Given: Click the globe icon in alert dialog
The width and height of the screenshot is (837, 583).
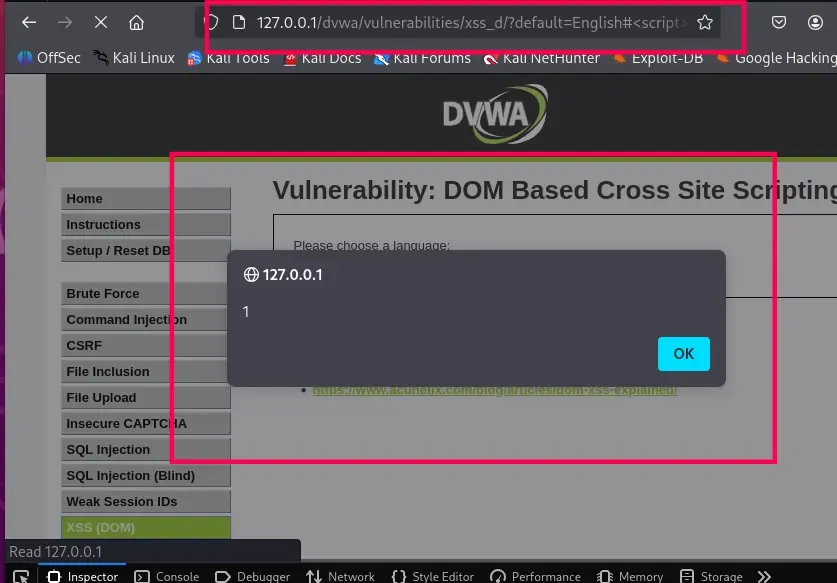Looking at the screenshot, I should pyautogui.click(x=251, y=274).
